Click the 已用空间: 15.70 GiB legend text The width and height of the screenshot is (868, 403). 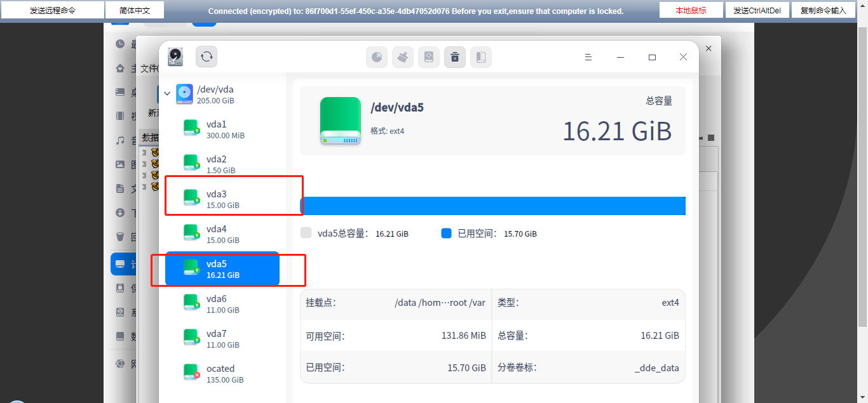click(x=498, y=234)
